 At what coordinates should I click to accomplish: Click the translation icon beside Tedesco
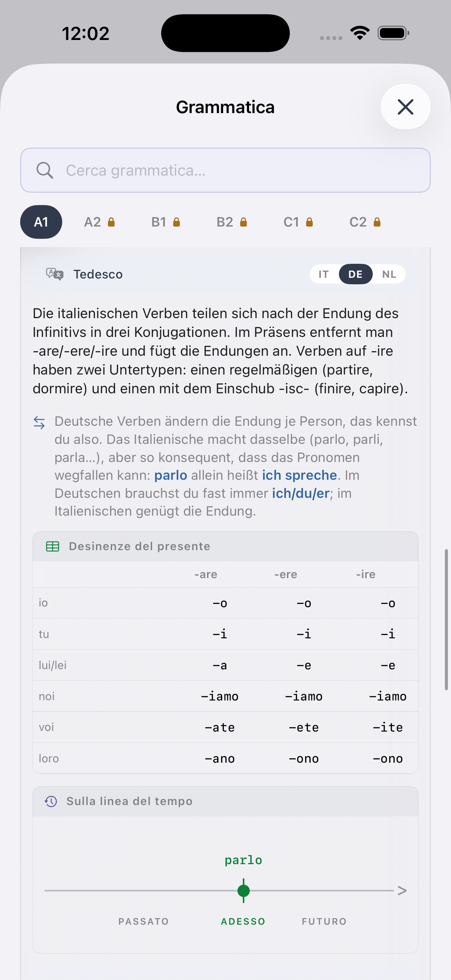pyautogui.click(x=54, y=274)
